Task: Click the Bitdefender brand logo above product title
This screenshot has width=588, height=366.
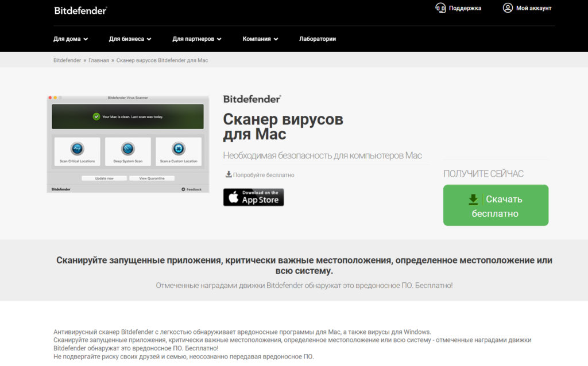Action: pos(252,99)
